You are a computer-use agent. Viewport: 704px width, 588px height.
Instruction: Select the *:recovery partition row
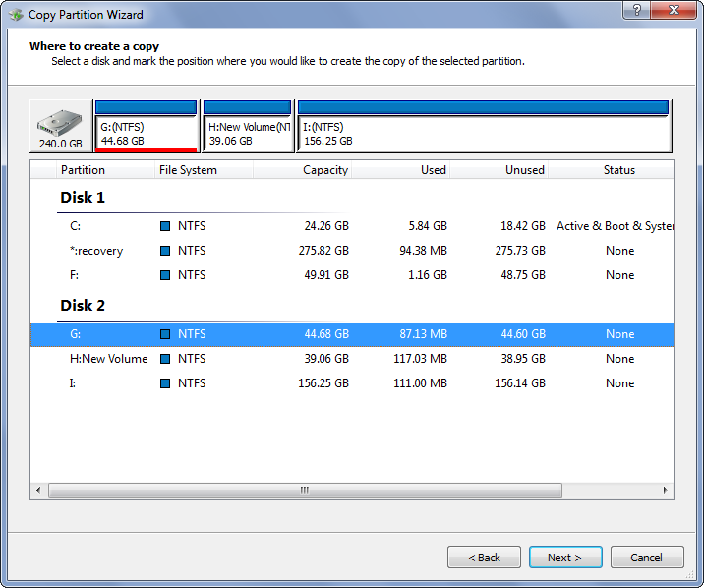(352, 251)
